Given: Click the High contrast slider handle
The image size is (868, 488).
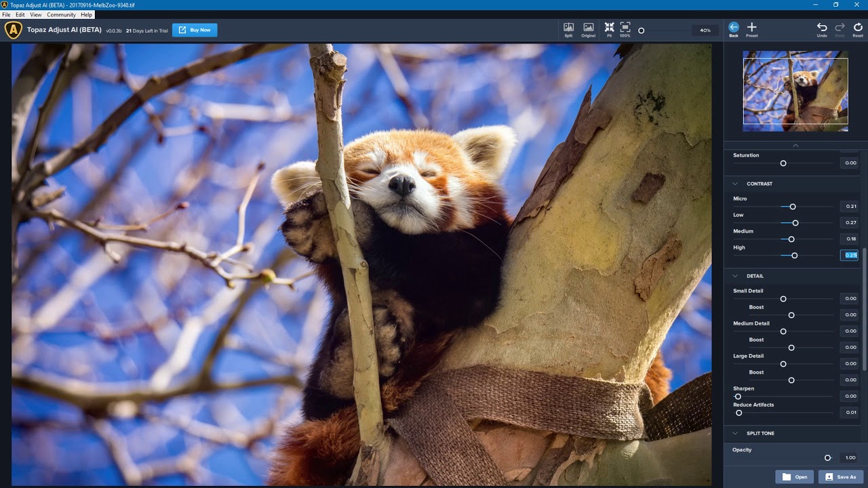Looking at the screenshot, I should pyautogui.click(x=795, y=256).
